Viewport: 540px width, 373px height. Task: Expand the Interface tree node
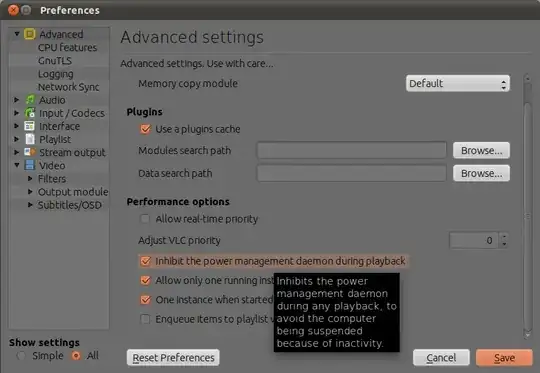(x=17, y=126)
